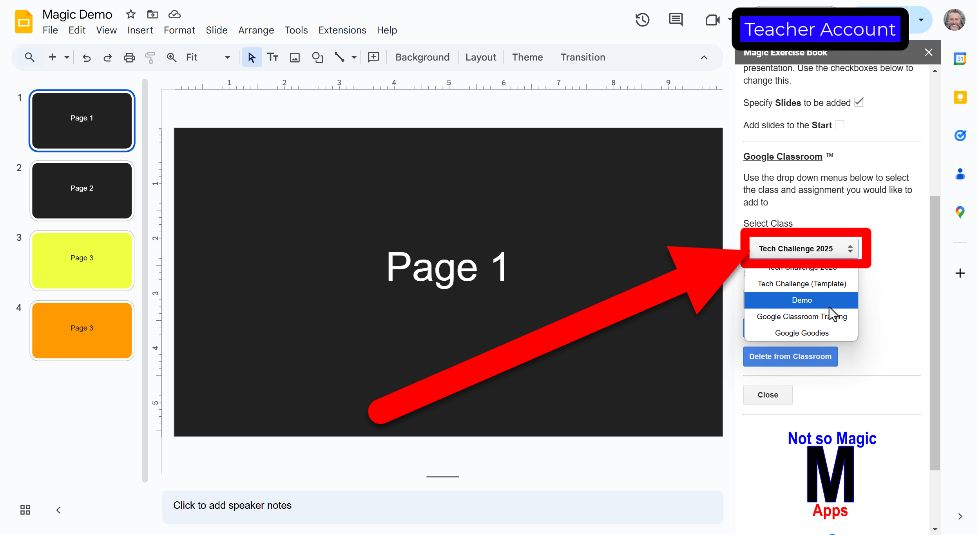This screenshot has width=977, height=535.
Task: Click the zoom magnifier tool
Action: point(171,57)
